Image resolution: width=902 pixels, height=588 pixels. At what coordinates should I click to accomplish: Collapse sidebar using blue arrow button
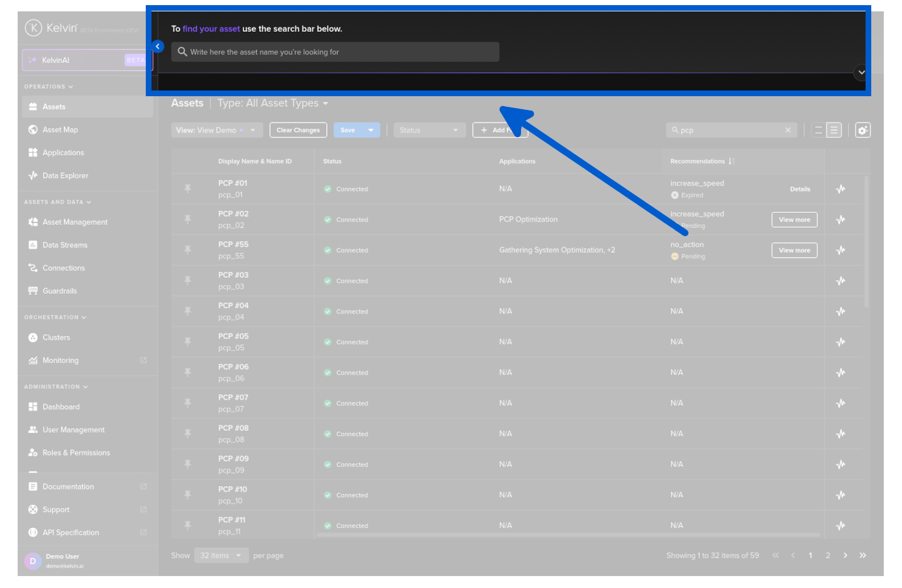(158, 47)
